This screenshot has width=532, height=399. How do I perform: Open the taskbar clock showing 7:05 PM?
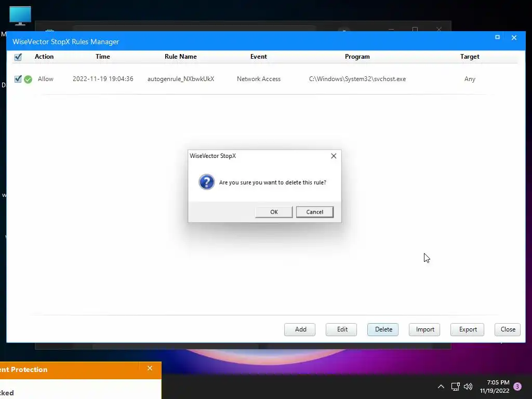(x=495, y=387)
